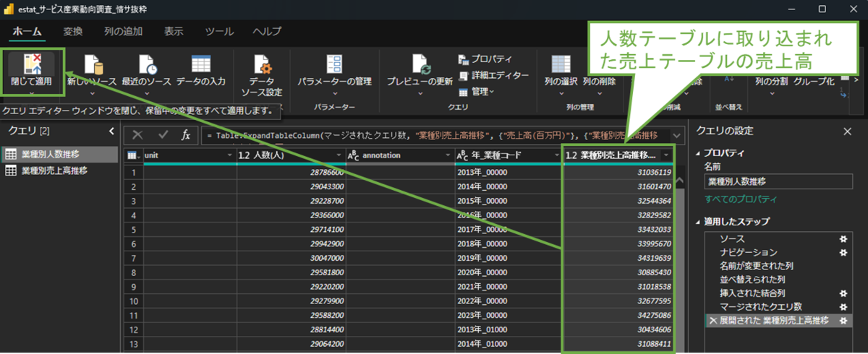Image resolution: width=868 pixels, height=354 pixels.
Task: Collapse the 適用したステップ section triangle
Action: pos(697,222)
